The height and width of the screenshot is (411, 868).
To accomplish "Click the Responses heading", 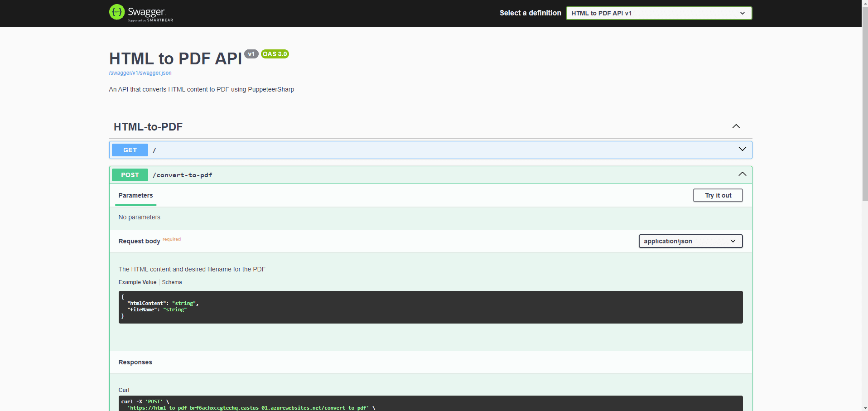I will click(x=135, y=362).
